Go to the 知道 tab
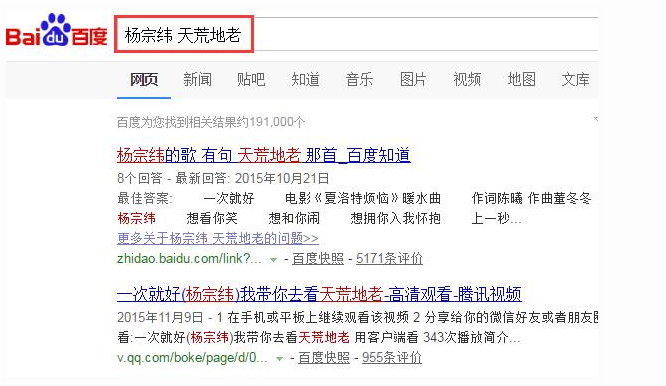 tap(305, 79)
